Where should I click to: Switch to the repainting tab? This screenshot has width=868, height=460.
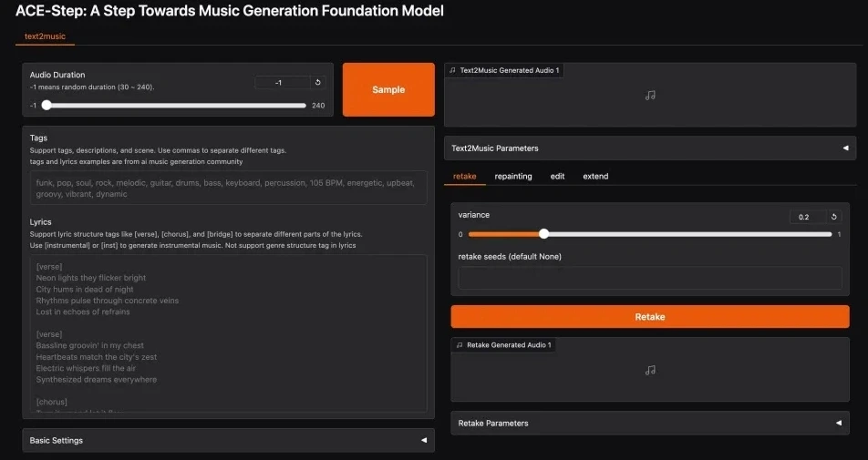[x=513, y=176]
